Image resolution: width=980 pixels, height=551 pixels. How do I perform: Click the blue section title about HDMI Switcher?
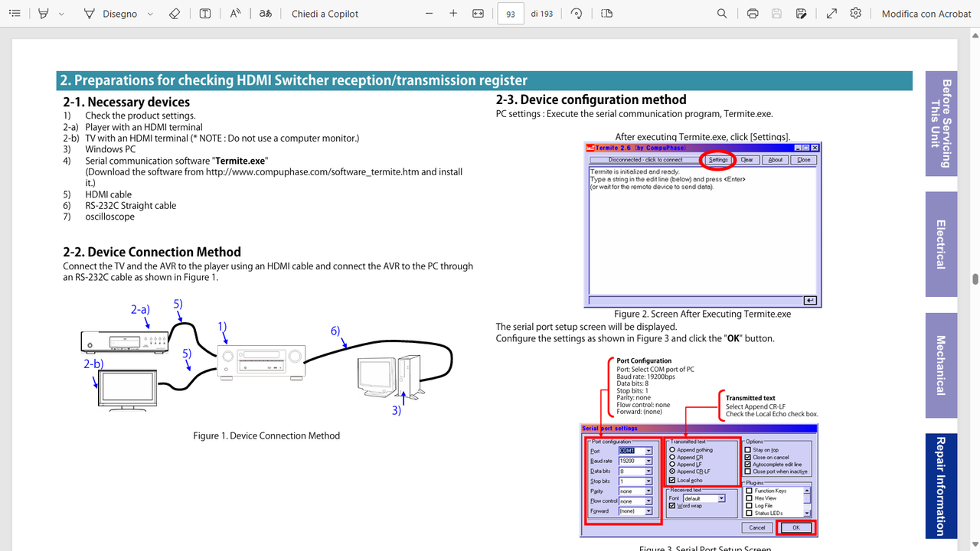coord(293,80)
